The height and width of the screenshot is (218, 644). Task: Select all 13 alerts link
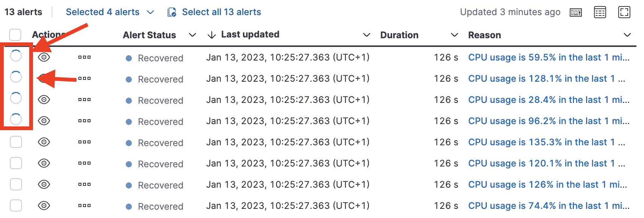point(221,12)
